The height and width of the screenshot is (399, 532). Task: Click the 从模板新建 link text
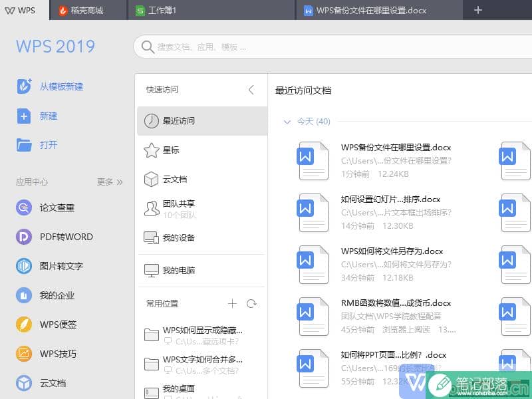point(61,86)
